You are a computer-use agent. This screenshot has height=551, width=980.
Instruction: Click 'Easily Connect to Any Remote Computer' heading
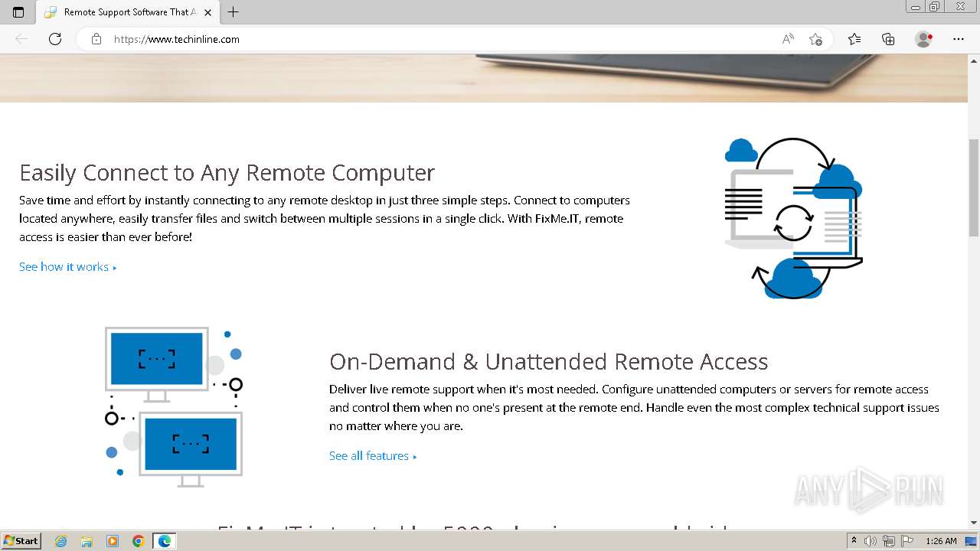(x=227, y=172)
